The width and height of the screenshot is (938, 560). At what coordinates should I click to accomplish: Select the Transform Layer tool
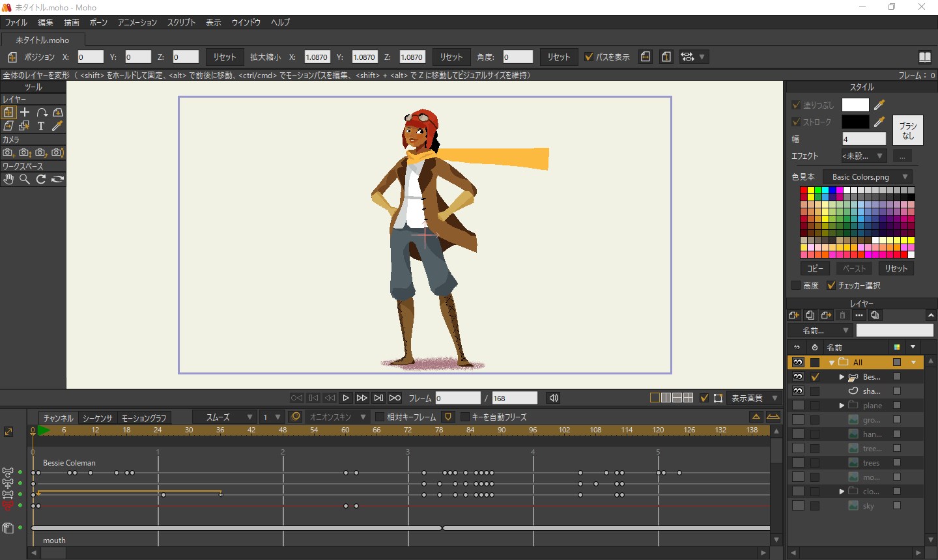point(8,112)
